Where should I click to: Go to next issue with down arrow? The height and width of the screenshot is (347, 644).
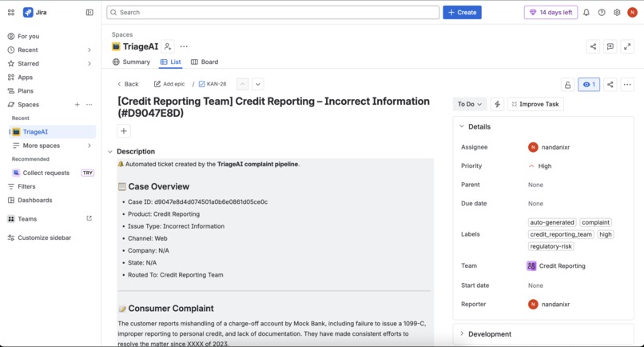point(258,84)
